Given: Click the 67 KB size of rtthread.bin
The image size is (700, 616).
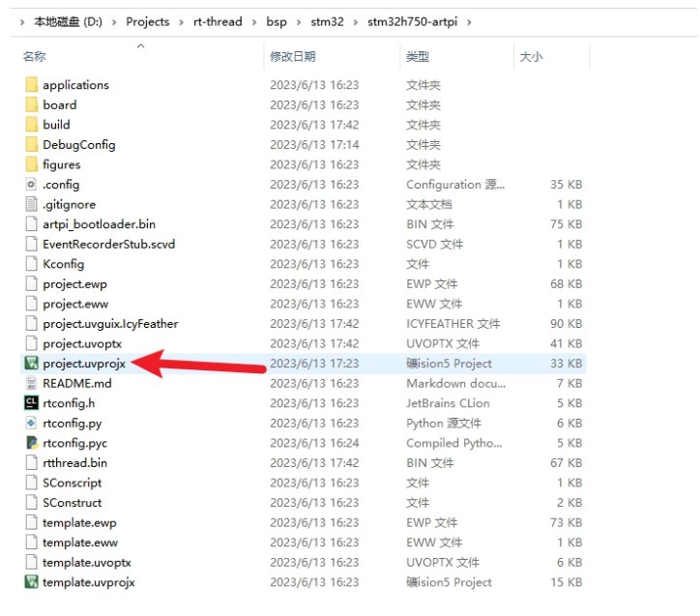Looking at the screenshot, I should 566,463.
